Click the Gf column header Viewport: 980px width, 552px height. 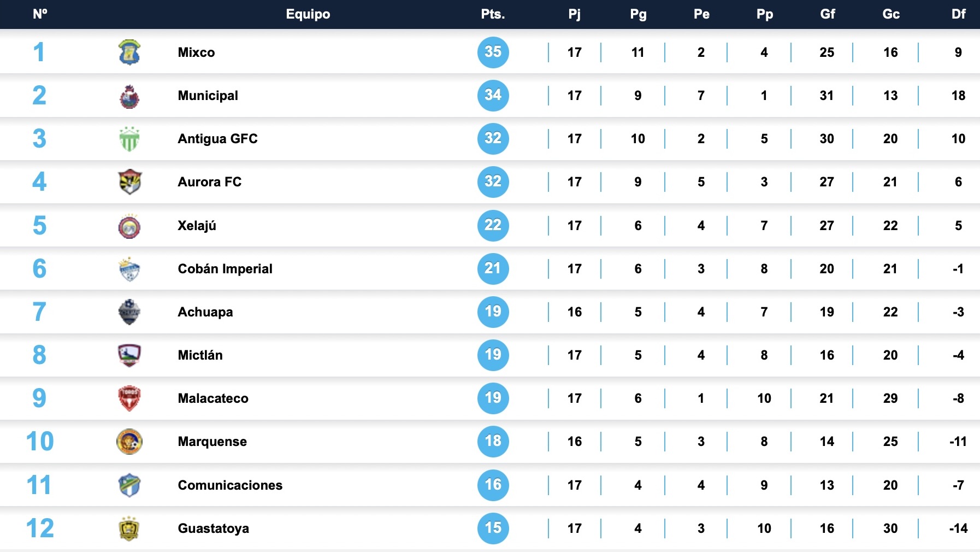828,14
